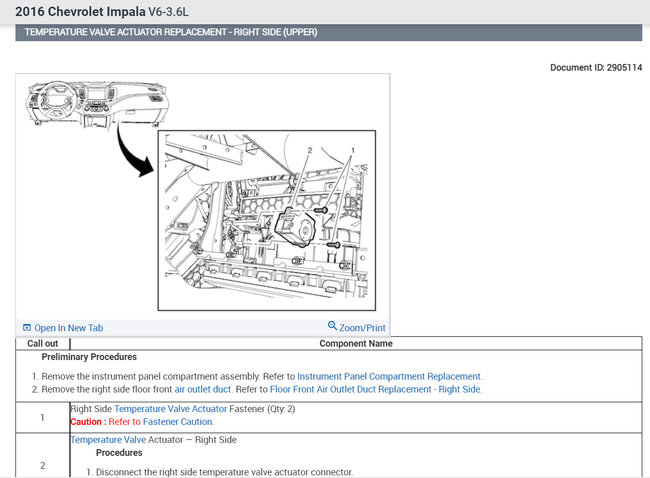Click the Open In New Tab icon
Image resolution: width=650 pixels, height=478 pixels.
[x=27, y=328]
